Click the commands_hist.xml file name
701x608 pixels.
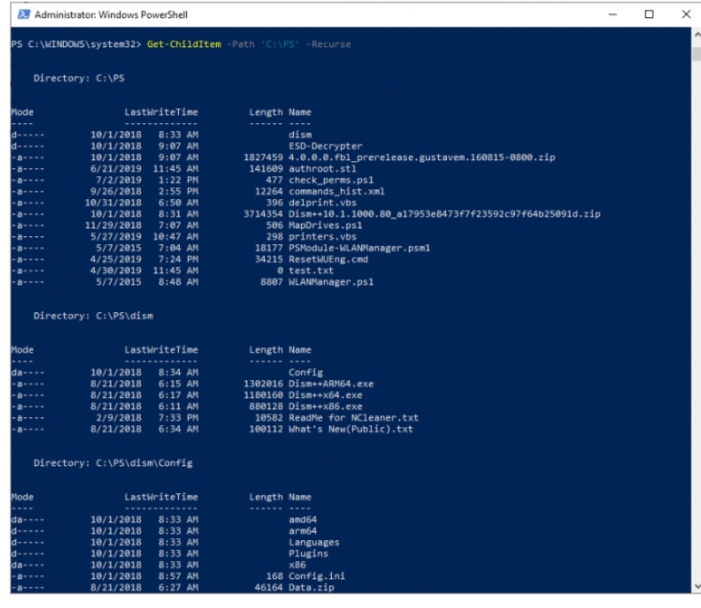click(x=337, y=191)
